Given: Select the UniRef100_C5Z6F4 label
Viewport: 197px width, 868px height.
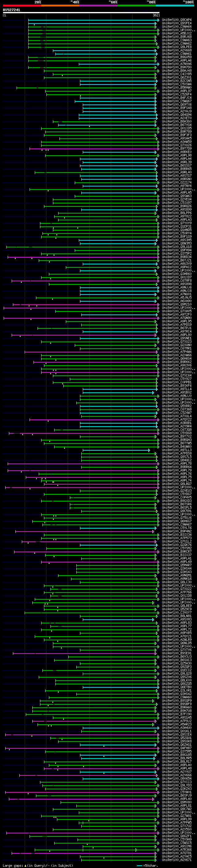Looking at the screenshot, I should click(177, 94).
